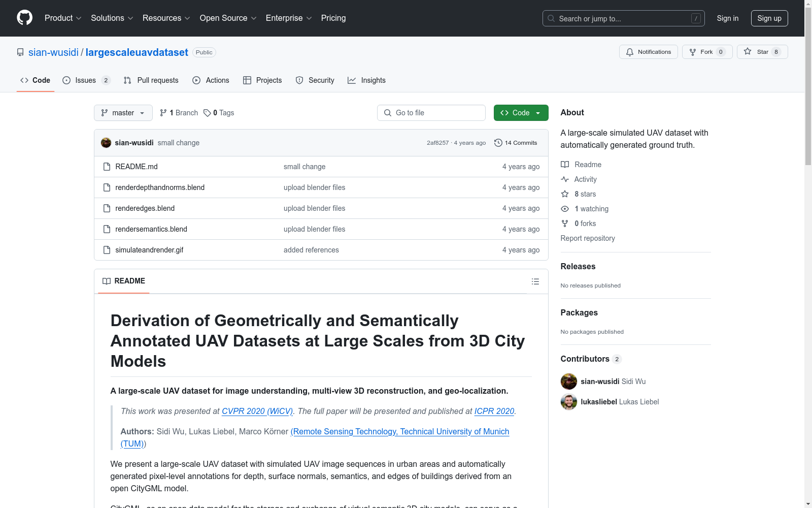Click the tag icon beside 0 Tags
This screenshot has width=812, height=508.
click(207, 113)
